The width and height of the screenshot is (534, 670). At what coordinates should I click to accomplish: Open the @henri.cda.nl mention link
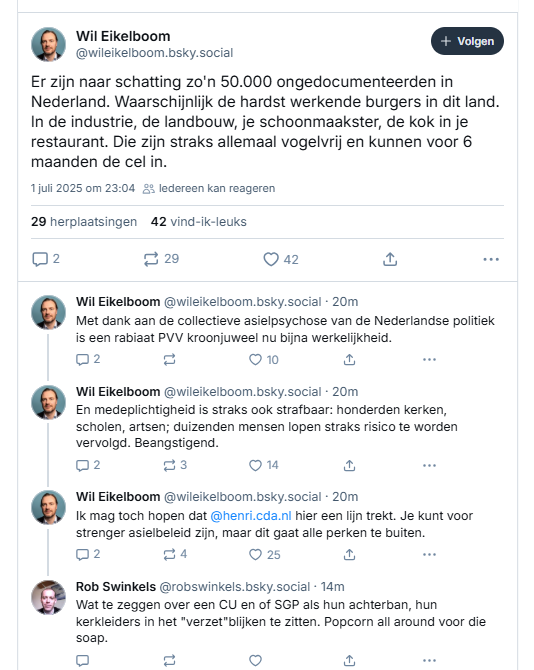[251, 516]
